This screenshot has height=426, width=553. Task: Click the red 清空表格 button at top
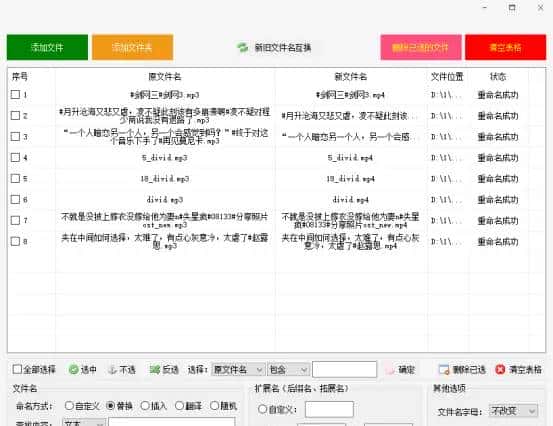pos(505,47)
